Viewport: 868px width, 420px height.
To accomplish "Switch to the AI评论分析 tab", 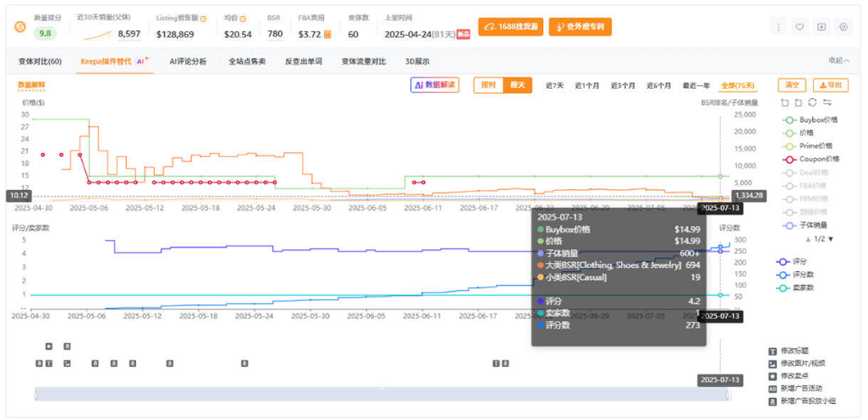I will pos(187,61).
